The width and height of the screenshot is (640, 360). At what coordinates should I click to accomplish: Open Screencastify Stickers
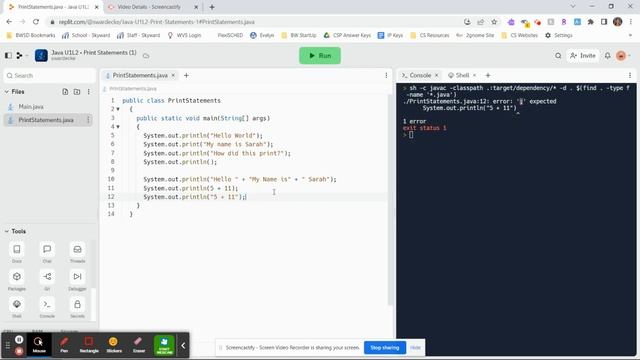(114, 345)
